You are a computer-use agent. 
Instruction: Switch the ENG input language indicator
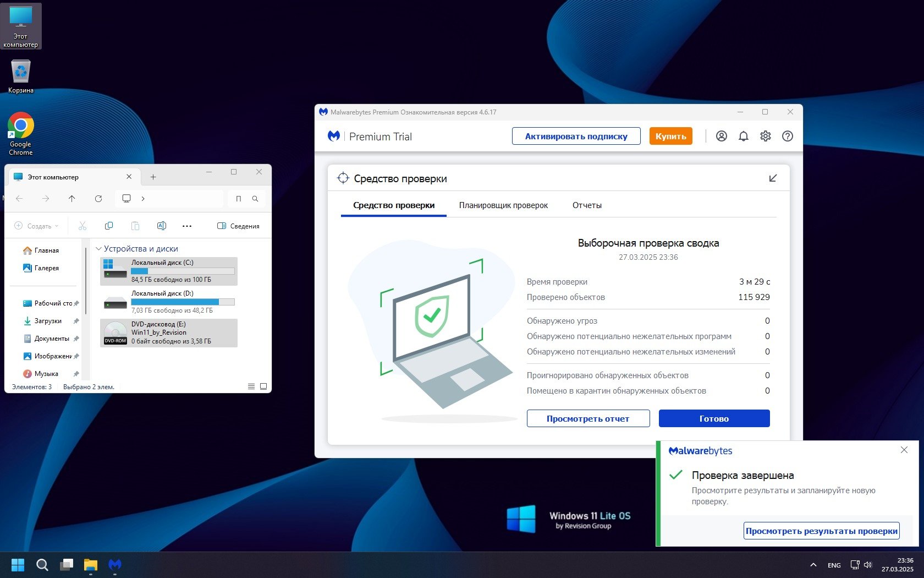point(834,565)
